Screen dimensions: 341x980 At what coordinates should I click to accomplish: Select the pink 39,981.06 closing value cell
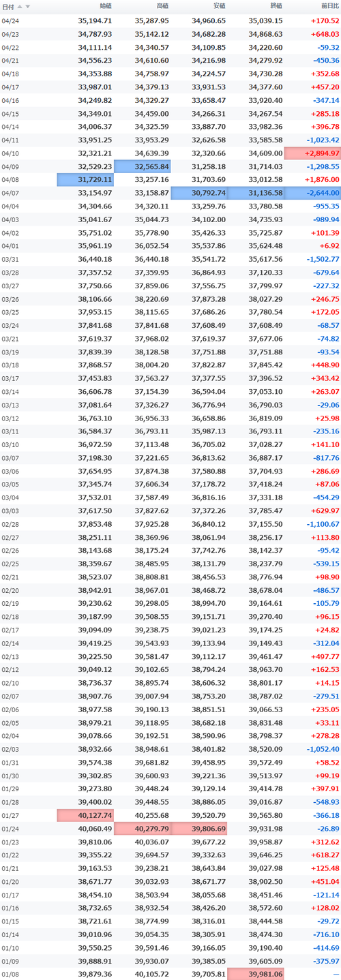(x=256, y=974)
